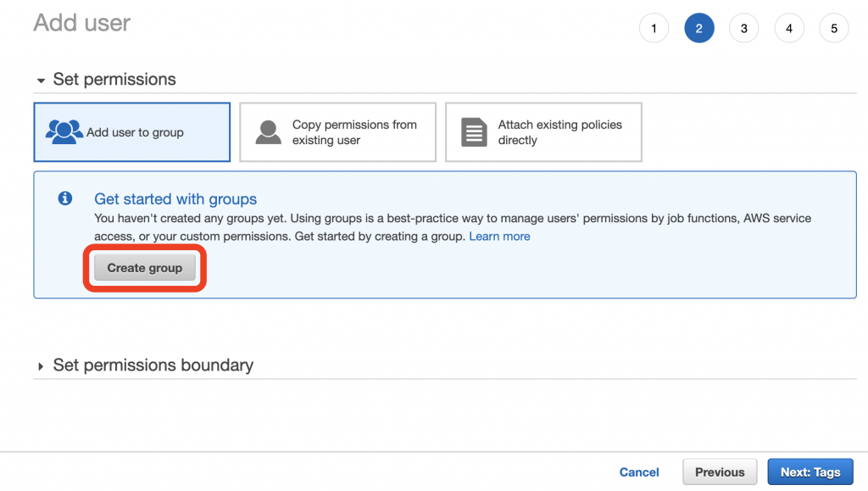Jump to wizard step 3
Screen dimensions: 868x491
[744, 28]
